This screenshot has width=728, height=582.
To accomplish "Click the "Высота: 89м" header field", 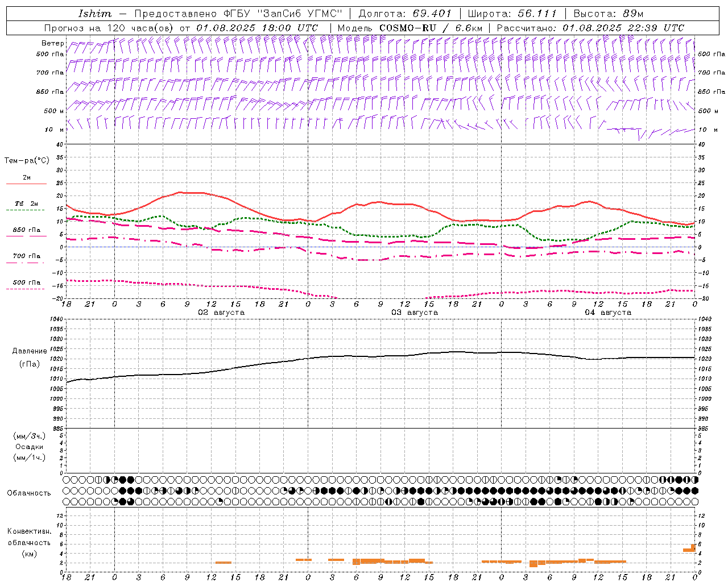I will (609, 14).
